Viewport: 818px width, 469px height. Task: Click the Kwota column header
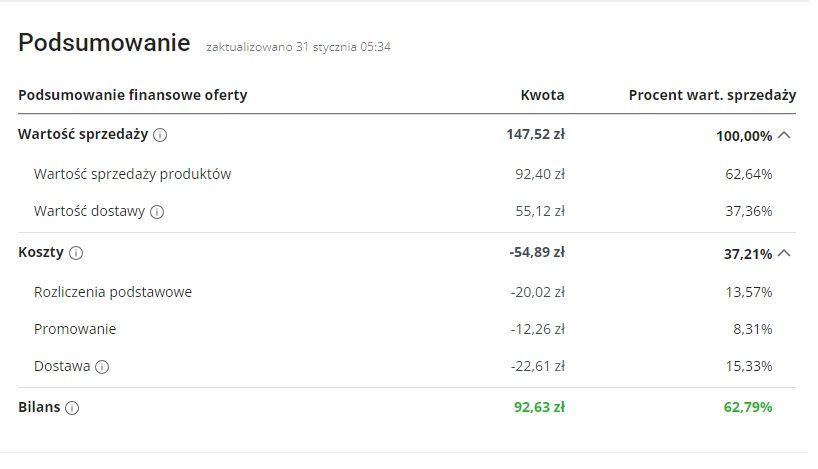tap(543, 95)
